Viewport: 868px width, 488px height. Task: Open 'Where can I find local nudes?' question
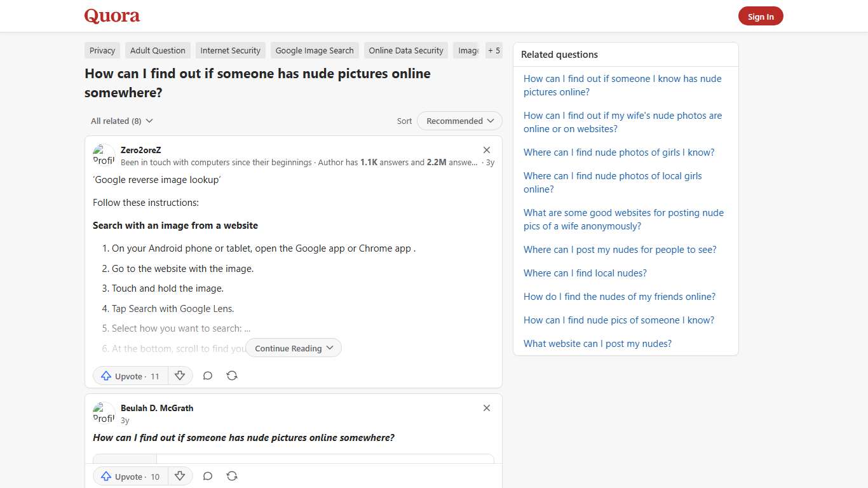[585, 273]
